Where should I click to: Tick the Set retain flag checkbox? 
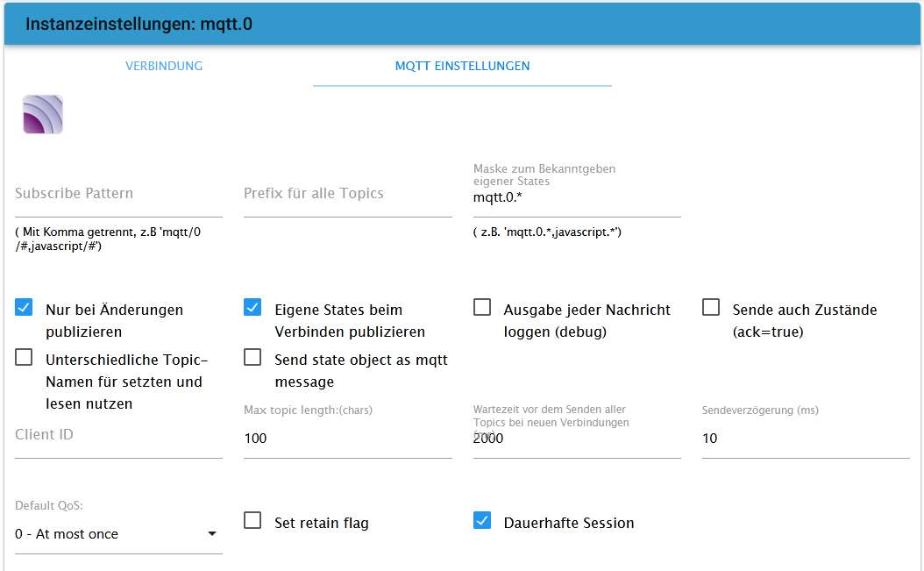click(252, 521)
